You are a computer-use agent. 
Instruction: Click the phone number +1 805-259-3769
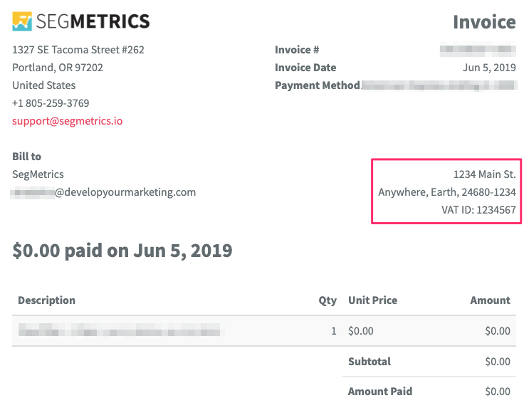point(51,103)
